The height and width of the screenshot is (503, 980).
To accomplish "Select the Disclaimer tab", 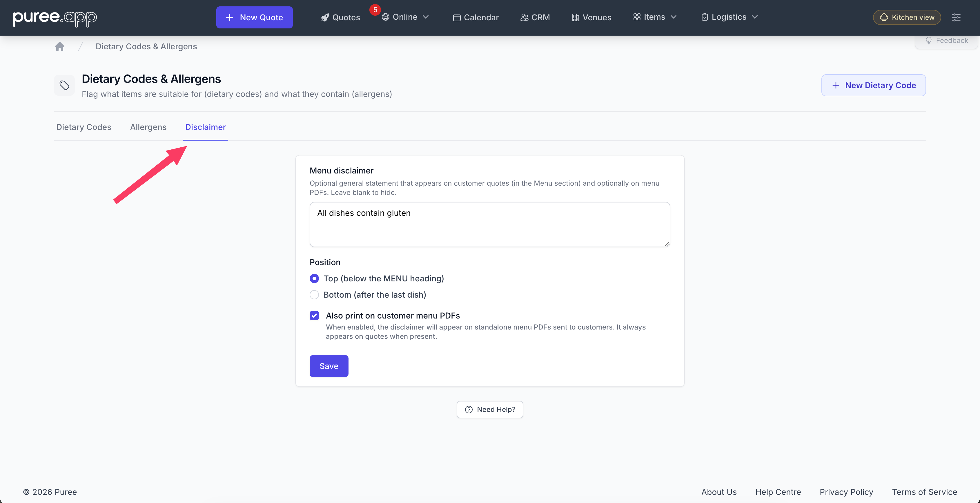I will tap(206, 127).
